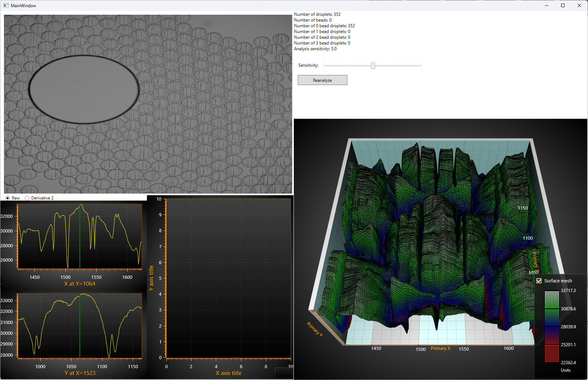
Task: Click the 33717.3 legend value
Action: (568, 291)
